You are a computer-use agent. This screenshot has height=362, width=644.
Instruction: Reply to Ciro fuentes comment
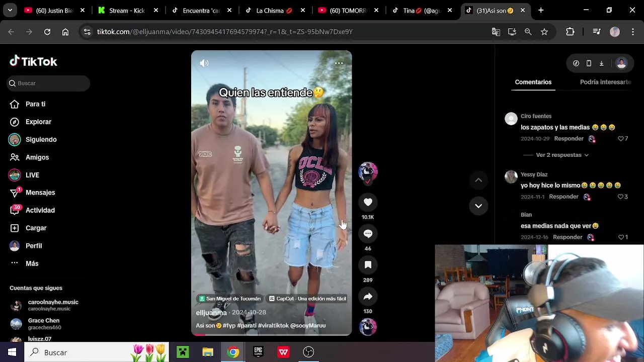569,139
